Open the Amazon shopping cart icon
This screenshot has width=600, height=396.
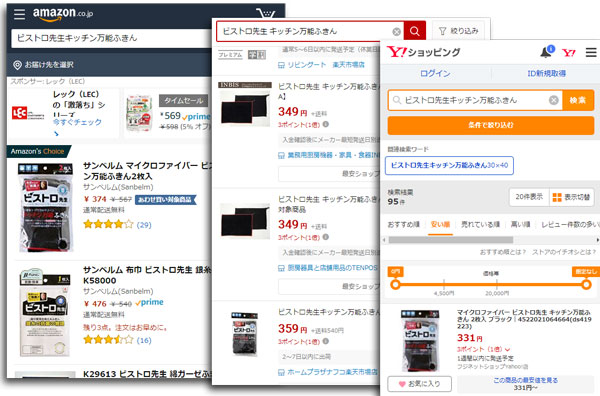(x=266, y=13)
